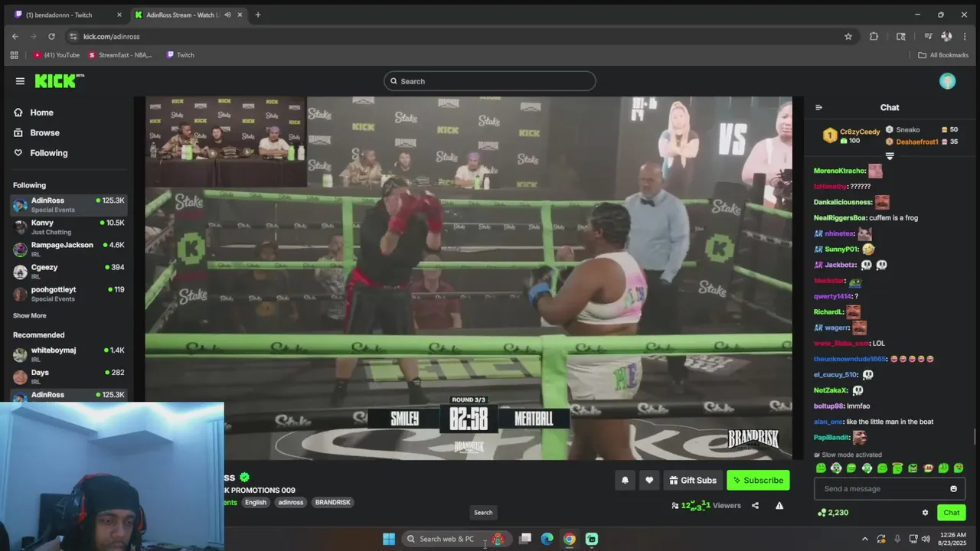
Task: Click the BRANDRISK stream tag
Action: [x=333, y=503]
